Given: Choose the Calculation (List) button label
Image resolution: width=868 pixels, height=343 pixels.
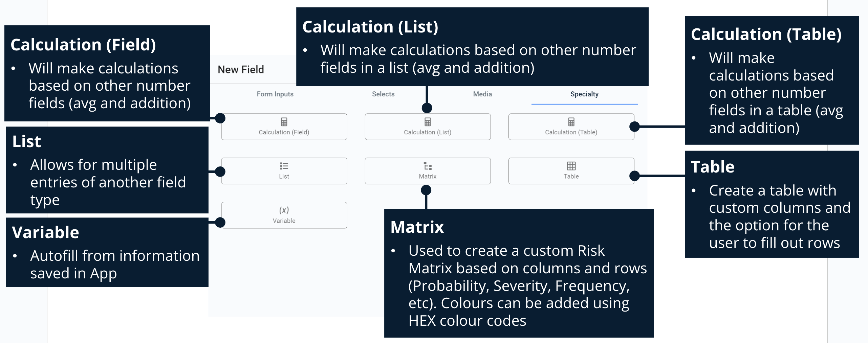Looking at the screenshot, I should tap(428, 132).
